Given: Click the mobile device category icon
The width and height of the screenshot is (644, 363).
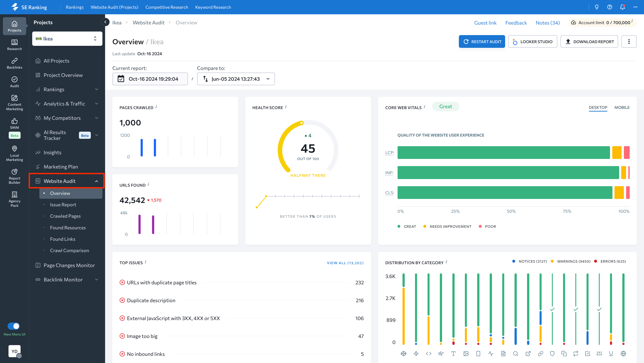Looking at the screenshot, I should pyautogui.click(x=478, y=354).
